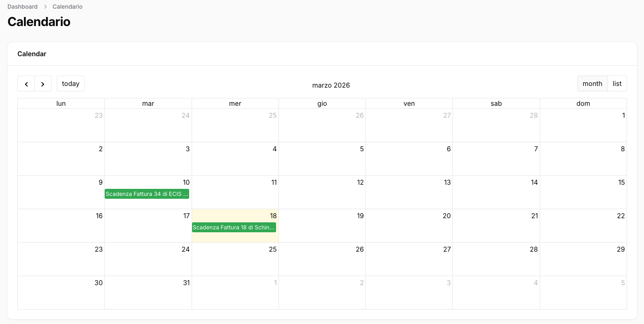The width and height of the screenshot is (644, 324).
Task: Click the marzo 2026 title
Action: (x=331, y=85)
